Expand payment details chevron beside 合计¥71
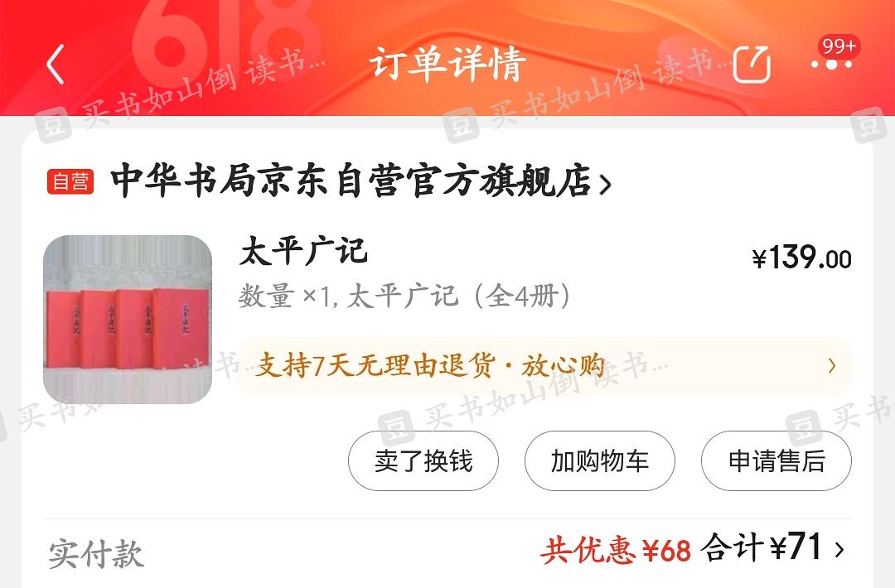Screen dimensions: 895x588 [839, 550]
